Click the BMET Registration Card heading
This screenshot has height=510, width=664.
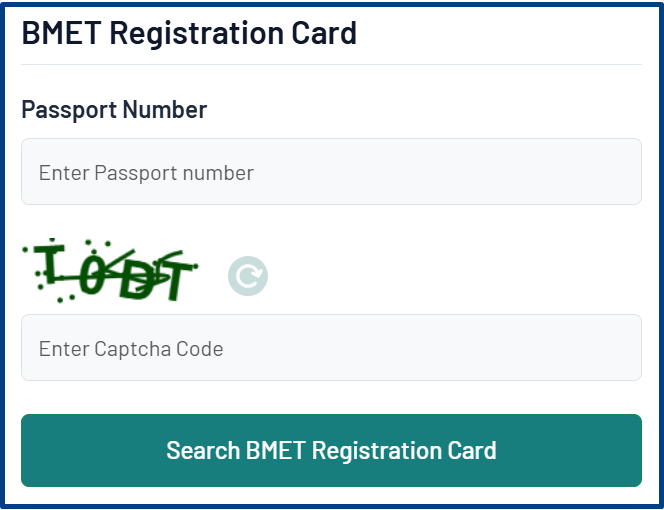[x=189, y=33]
